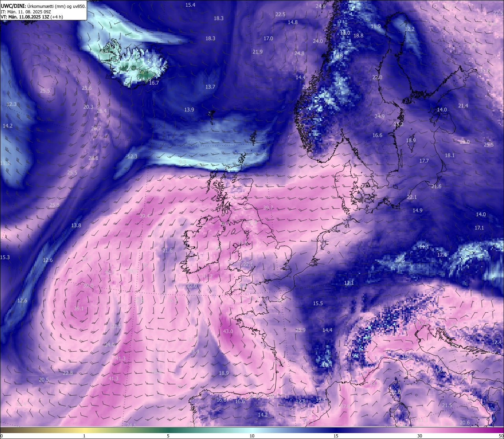Click the 24.1 value near the bottom
Screen dimensions: 504x439
(x=131, y=425)
